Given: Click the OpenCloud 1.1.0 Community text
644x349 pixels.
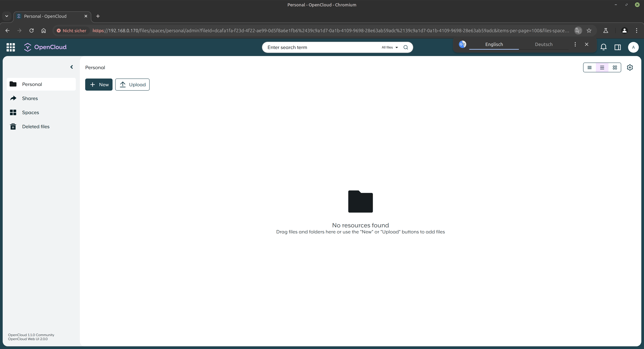Looking at the screenshot, I should (x=31, y=335).
